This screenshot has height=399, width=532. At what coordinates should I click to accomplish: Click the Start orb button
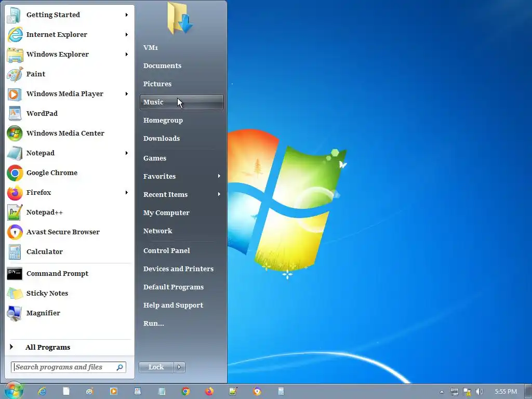click(14, 391)
